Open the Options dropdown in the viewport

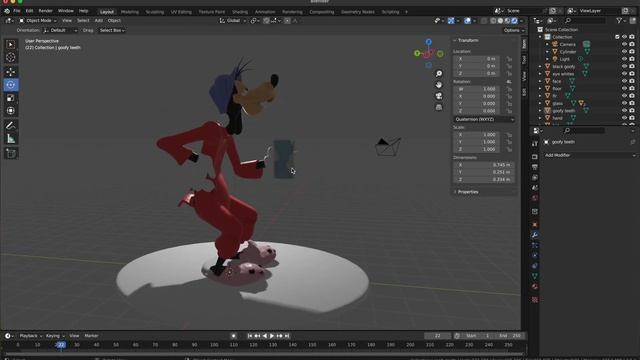[x=513, y=30]
